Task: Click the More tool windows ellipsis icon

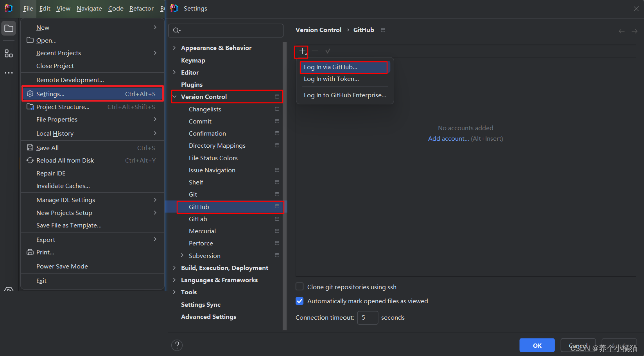Action: pos(9,73)
